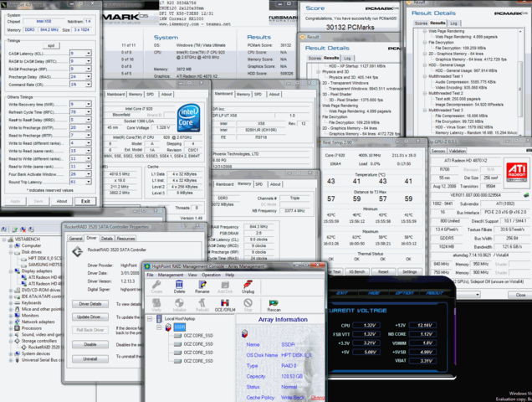
Task: Open Refresh Cycle Time (tRFC) dropdown
Action: click(88, 111)
